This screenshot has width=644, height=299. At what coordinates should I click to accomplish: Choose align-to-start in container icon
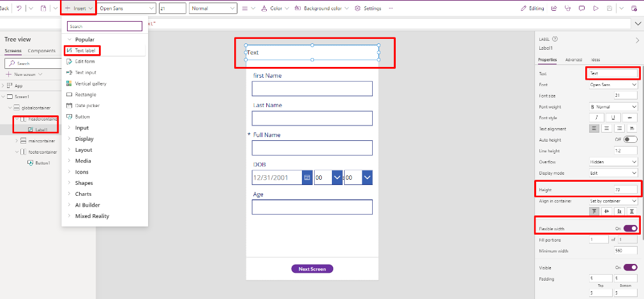pos(594,211)
